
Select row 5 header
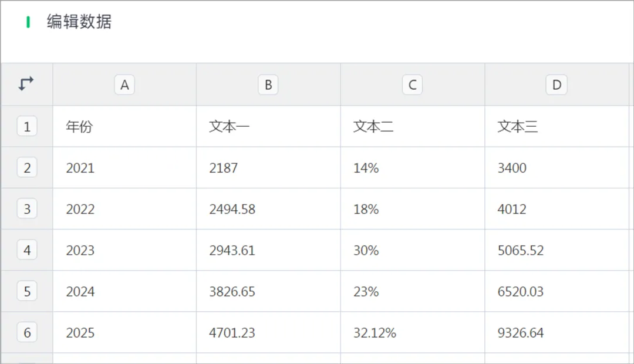tap(27, 291)
